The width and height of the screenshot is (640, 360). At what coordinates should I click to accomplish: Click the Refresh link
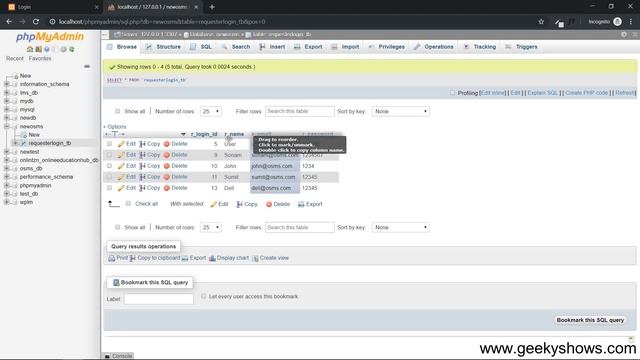(x=624, y=93)
